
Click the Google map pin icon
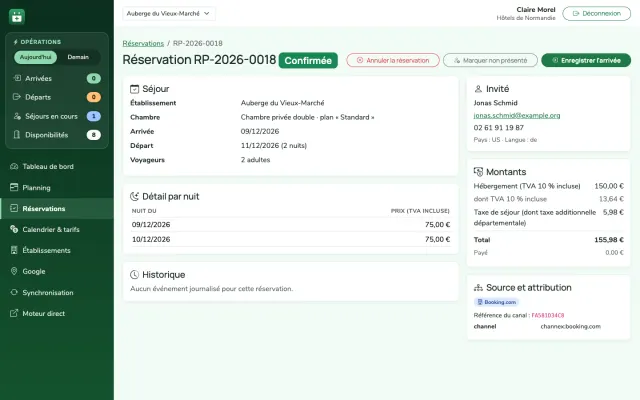(14, 271)
